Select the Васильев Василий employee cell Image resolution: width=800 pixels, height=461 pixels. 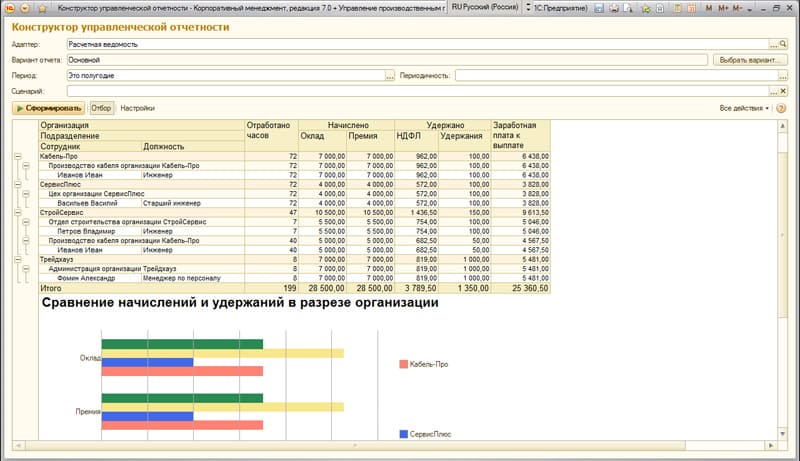90,203
